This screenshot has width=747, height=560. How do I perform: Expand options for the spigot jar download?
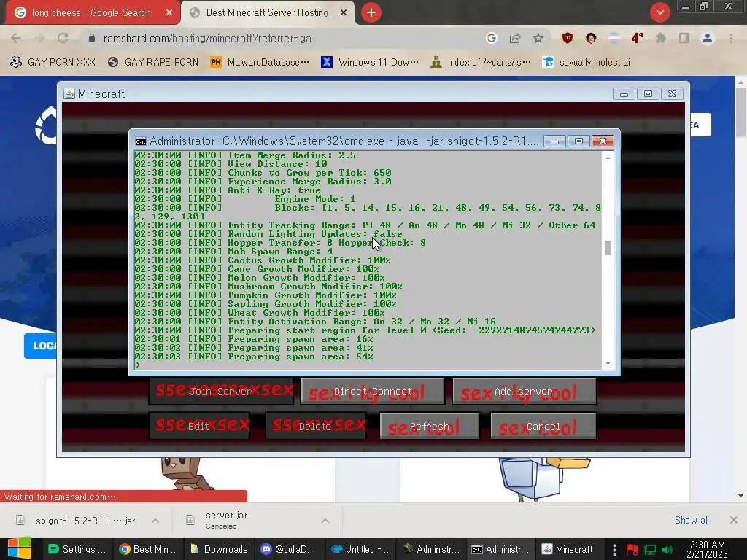pyautogui.click(x=155, y=521)
